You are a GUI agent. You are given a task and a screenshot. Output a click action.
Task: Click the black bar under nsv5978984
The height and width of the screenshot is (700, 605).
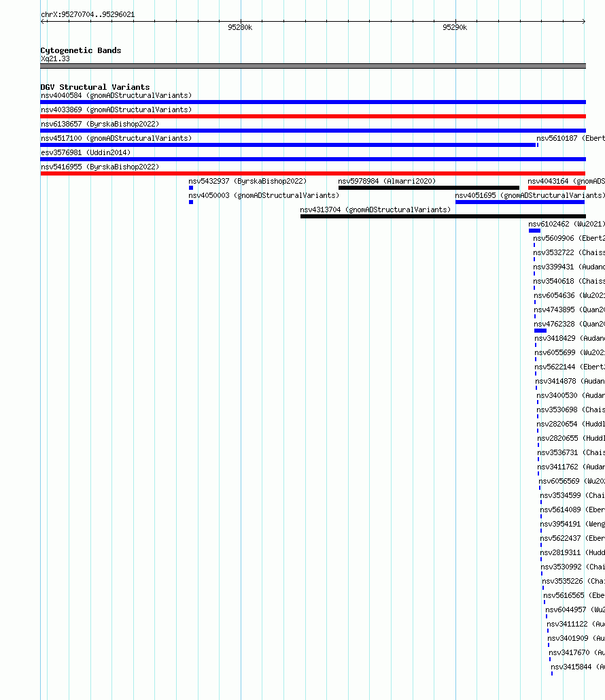click(x=429, y=188)
